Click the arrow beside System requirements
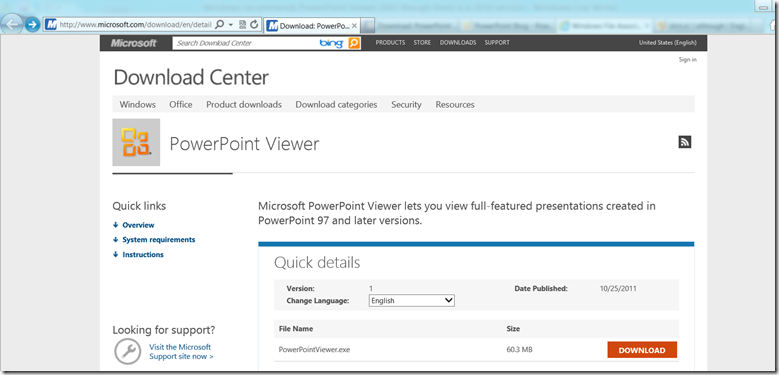 (116, 240)
